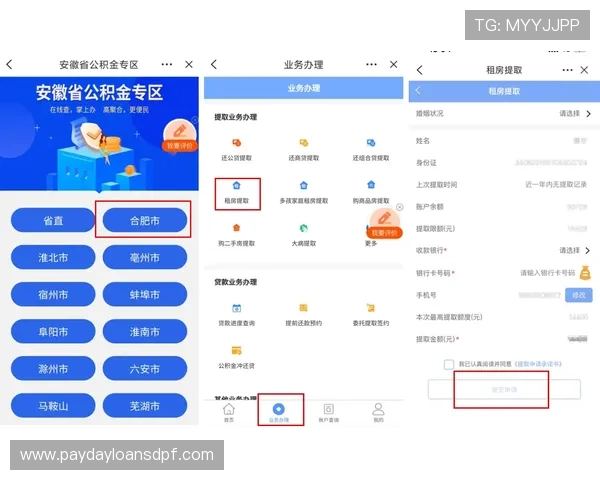Select 滁州市 city button
600x480 pixels.
pyautogui.click(x=53, y=369)
